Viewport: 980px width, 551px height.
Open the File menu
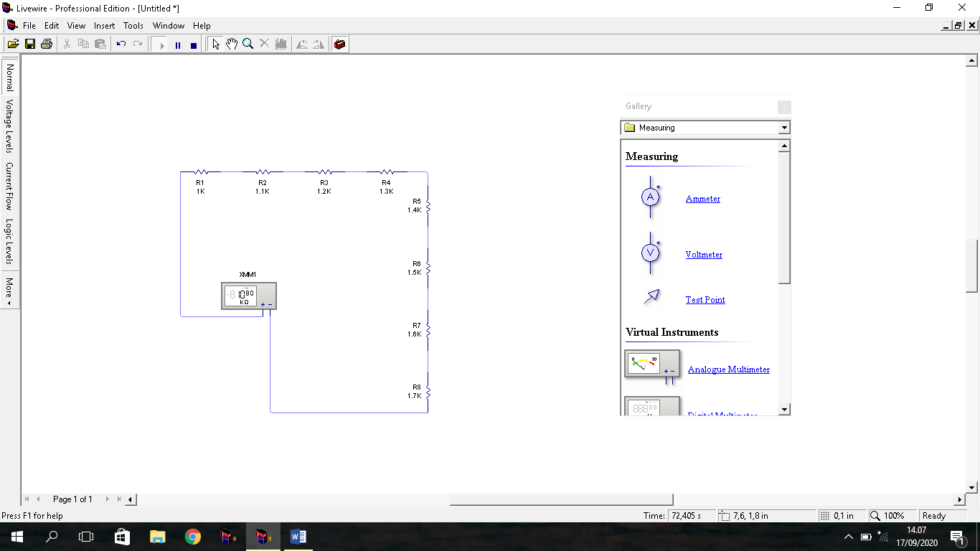pyautogui.click(x=29, y=26)
